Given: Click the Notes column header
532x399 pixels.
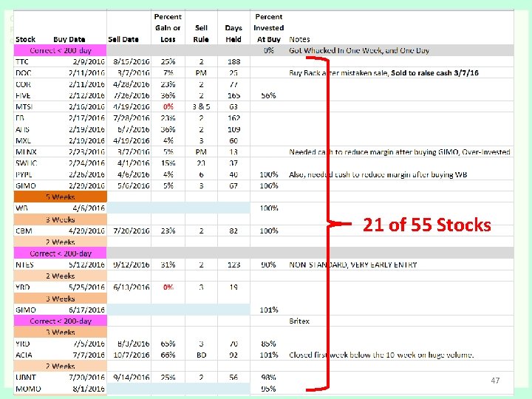Looking at the screenshot, I should pyautogui.click(x=299, y=39).
